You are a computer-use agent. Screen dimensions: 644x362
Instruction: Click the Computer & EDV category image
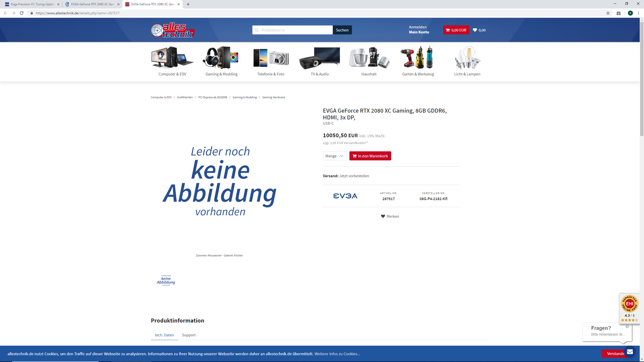pos(172,58)
